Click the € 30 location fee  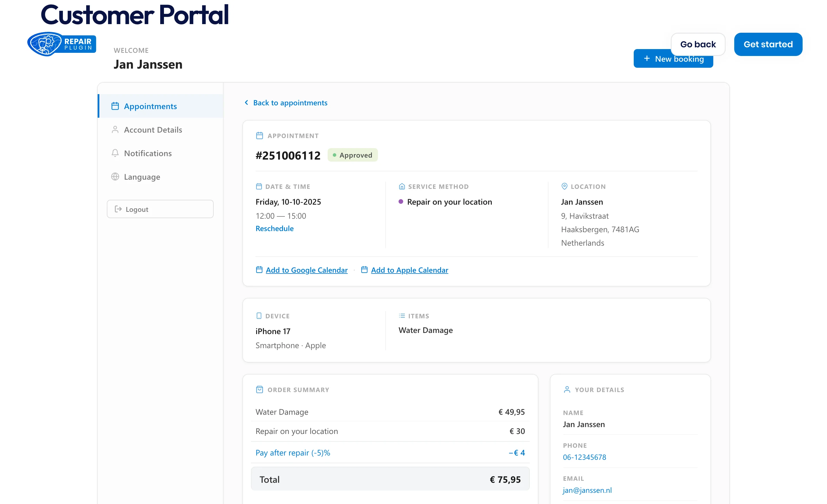(517, 431)
